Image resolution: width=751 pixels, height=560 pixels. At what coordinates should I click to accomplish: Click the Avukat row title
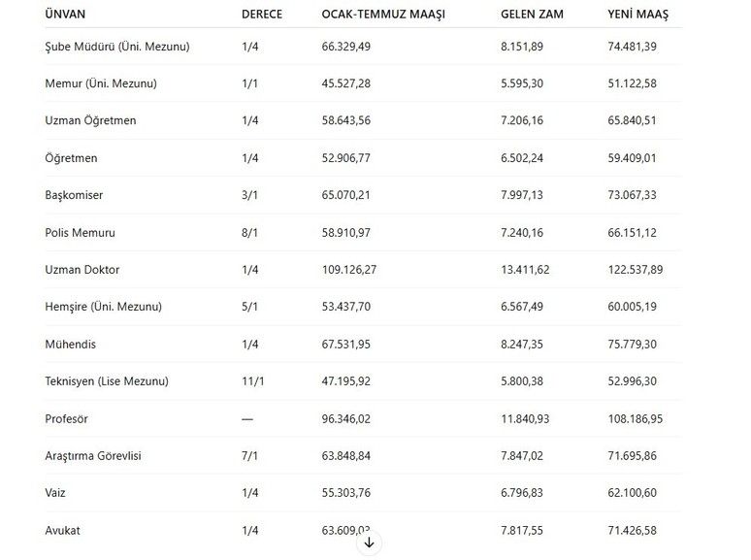click(x=62, y=530)
